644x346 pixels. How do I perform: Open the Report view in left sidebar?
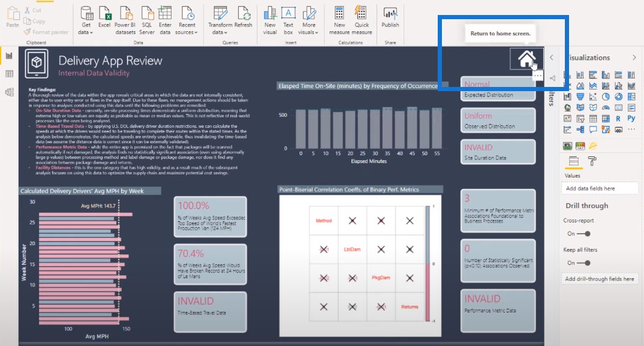pyautogui.click(x=9, y=56)
